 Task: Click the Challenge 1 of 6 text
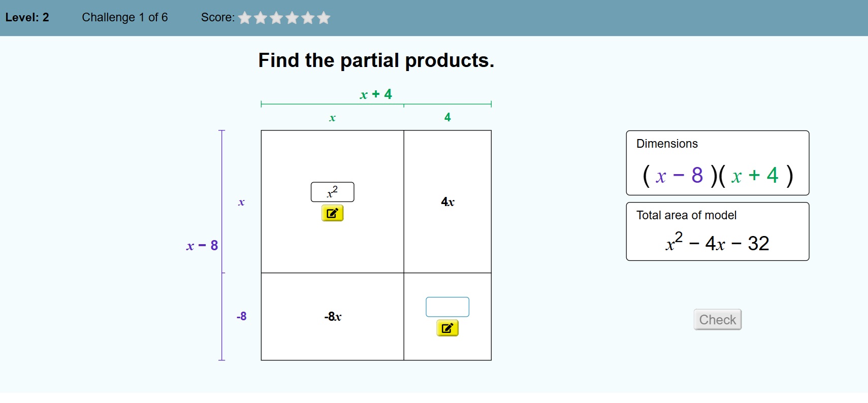coord(125,17)
